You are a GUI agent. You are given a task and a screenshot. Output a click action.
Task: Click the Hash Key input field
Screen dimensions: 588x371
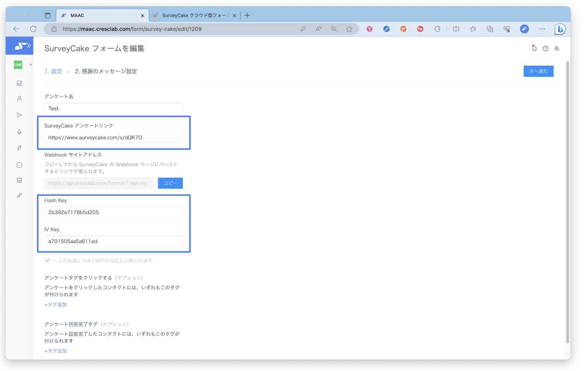point(114,212)
